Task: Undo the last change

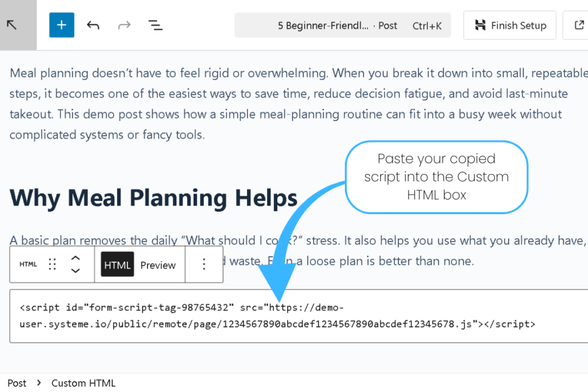Action: coord(93,25)
